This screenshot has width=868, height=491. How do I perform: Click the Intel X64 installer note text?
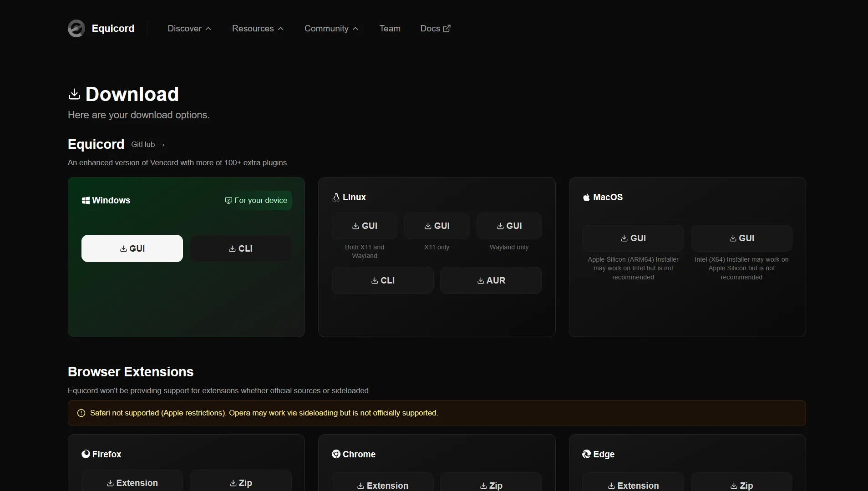click(x=741, y=268)
